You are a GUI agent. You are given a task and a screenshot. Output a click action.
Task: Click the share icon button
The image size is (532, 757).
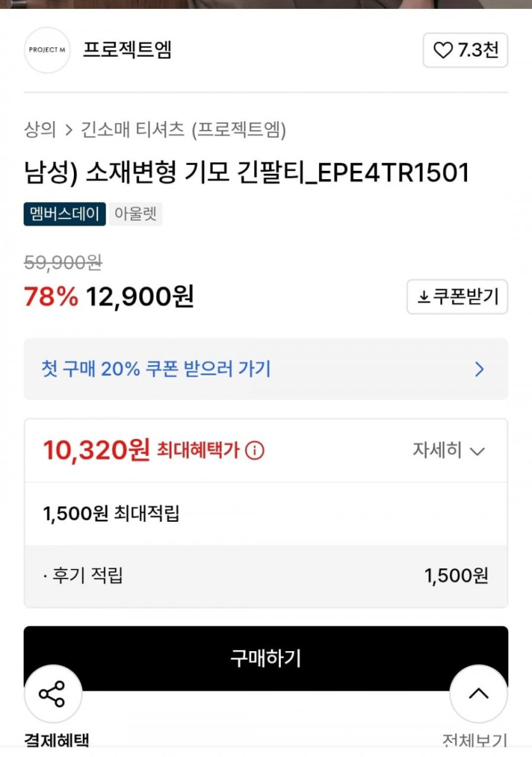52,693
